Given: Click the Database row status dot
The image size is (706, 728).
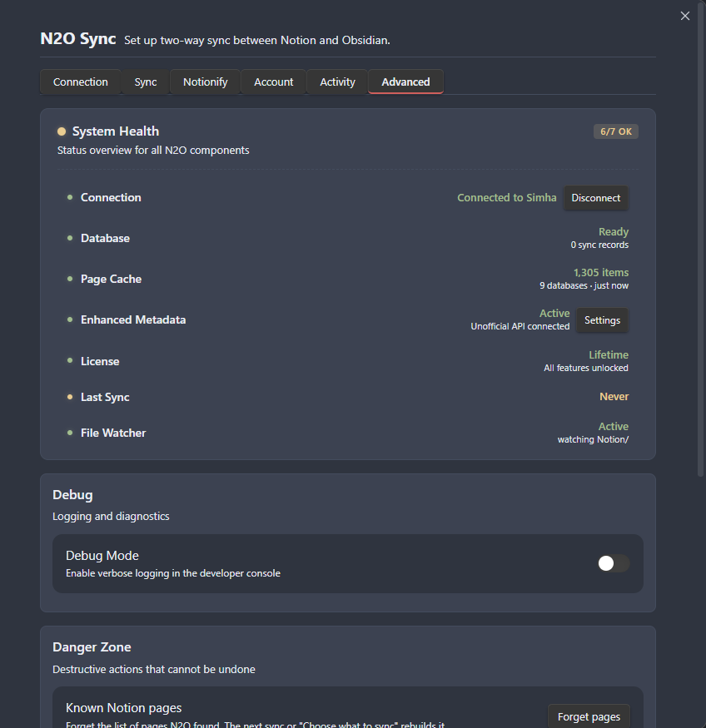Looking at the screenshot, I should point(70,238).
